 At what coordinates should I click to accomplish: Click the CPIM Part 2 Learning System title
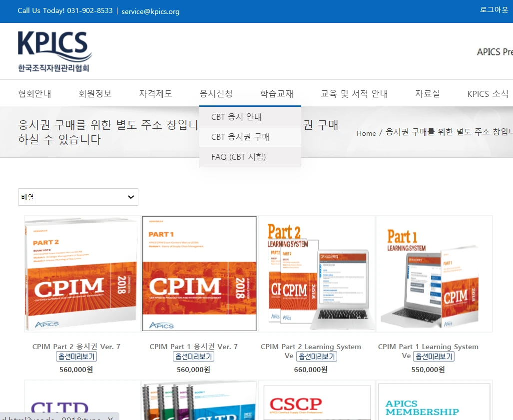(311, 347)
